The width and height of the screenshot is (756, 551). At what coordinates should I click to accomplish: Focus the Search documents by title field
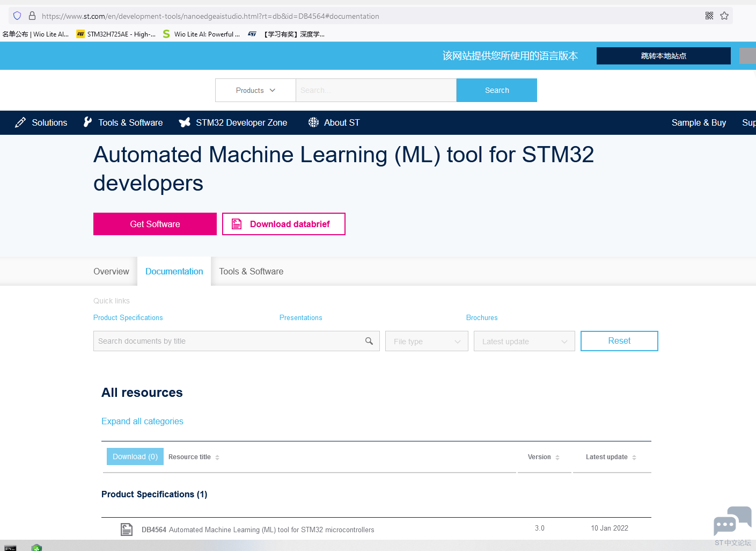tap(237, 341)
